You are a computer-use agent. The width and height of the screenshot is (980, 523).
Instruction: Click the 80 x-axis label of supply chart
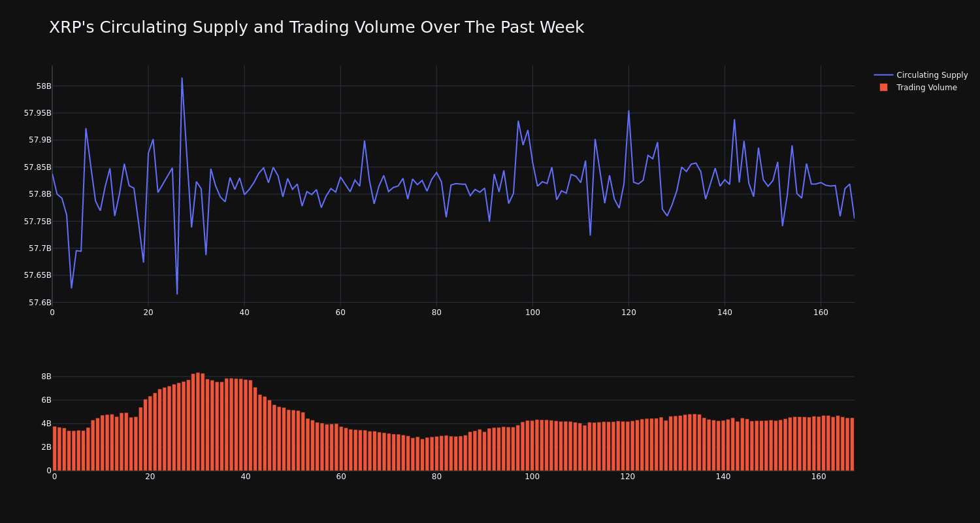pyautogui.click(x=436, y=312)
